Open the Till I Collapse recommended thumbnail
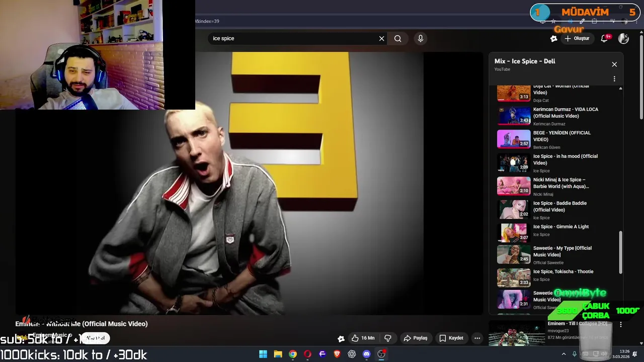 point(517,334)
